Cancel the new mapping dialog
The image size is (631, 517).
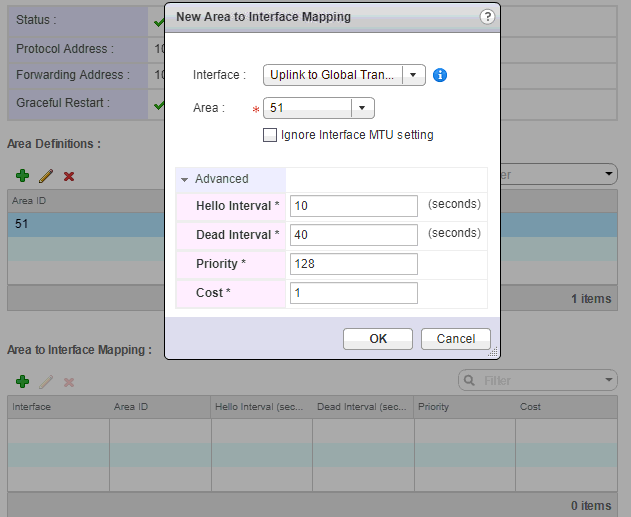455,339
